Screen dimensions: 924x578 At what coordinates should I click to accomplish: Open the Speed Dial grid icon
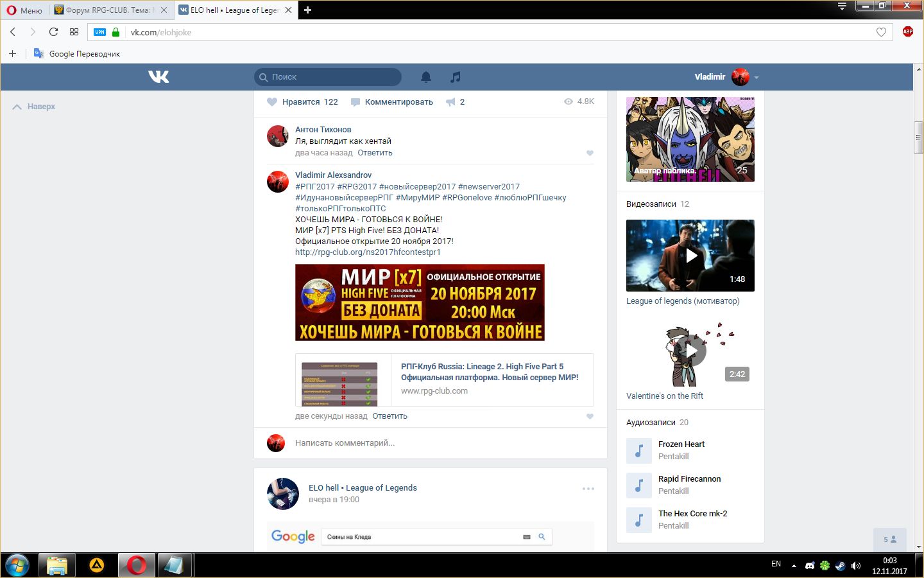74,32
